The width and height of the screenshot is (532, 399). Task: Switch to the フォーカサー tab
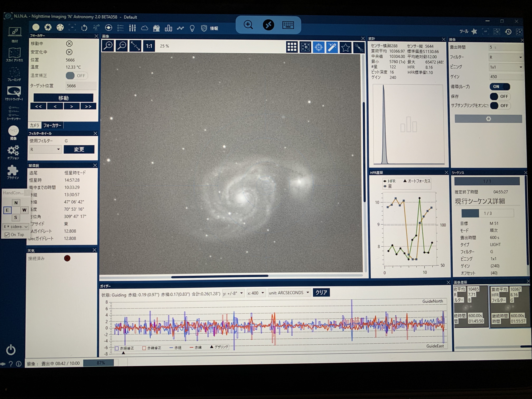[52, 125]
